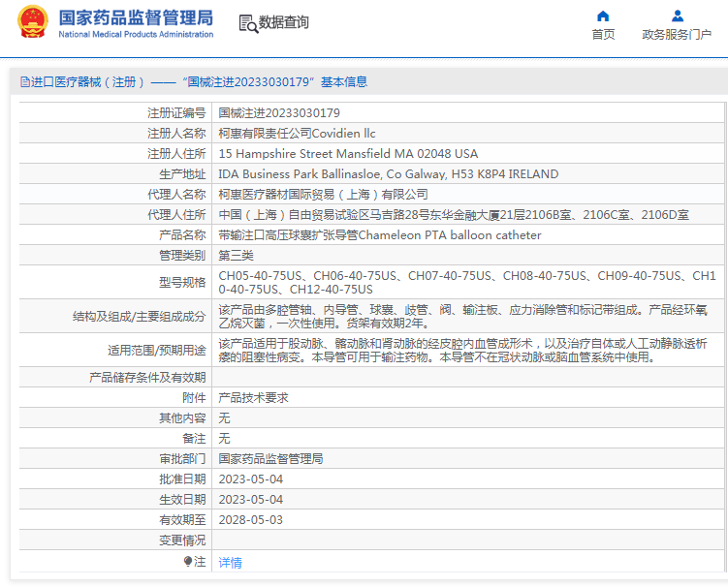Click the document icon before 进口医疗器械
Viewport: 728px width, 587px height.
tap(24, 82)
